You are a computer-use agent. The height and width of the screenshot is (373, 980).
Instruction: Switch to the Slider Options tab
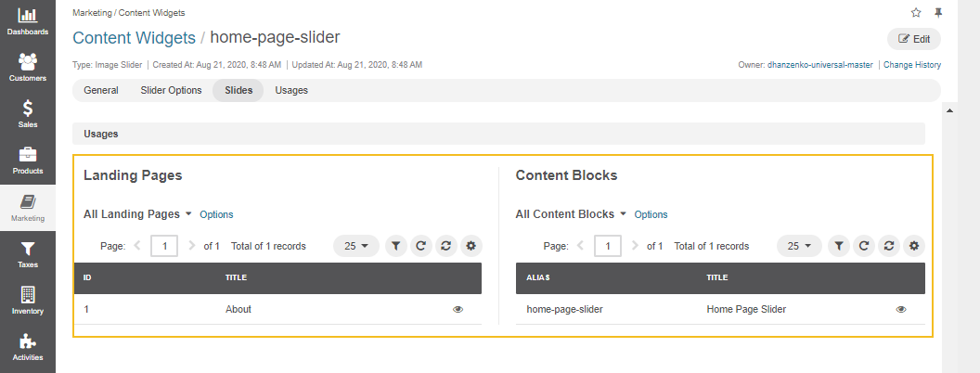tap(172, 90)
